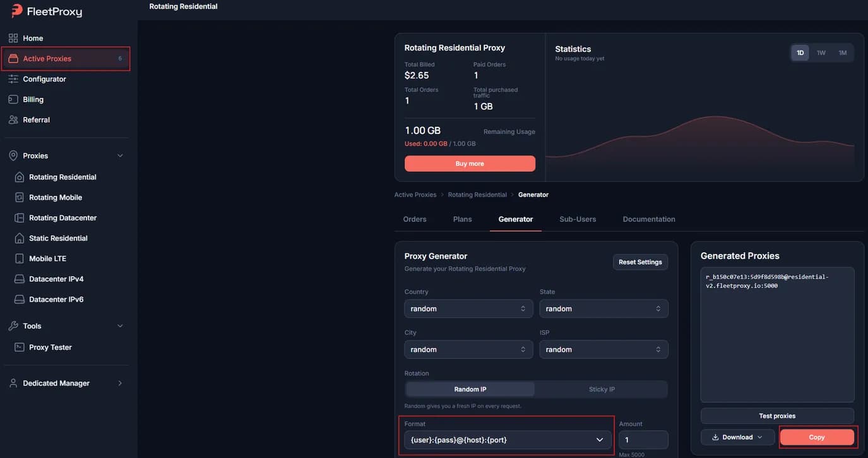Expand the Dedicated Manager chevron
The image size is (868, 458).
[x=120, y=383]
